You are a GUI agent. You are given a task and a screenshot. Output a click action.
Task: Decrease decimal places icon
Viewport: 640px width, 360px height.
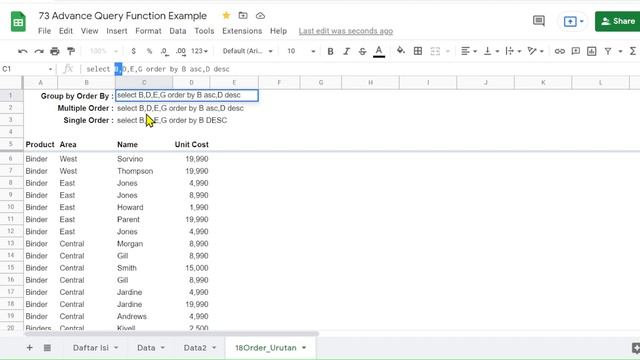tap(164, 51)
